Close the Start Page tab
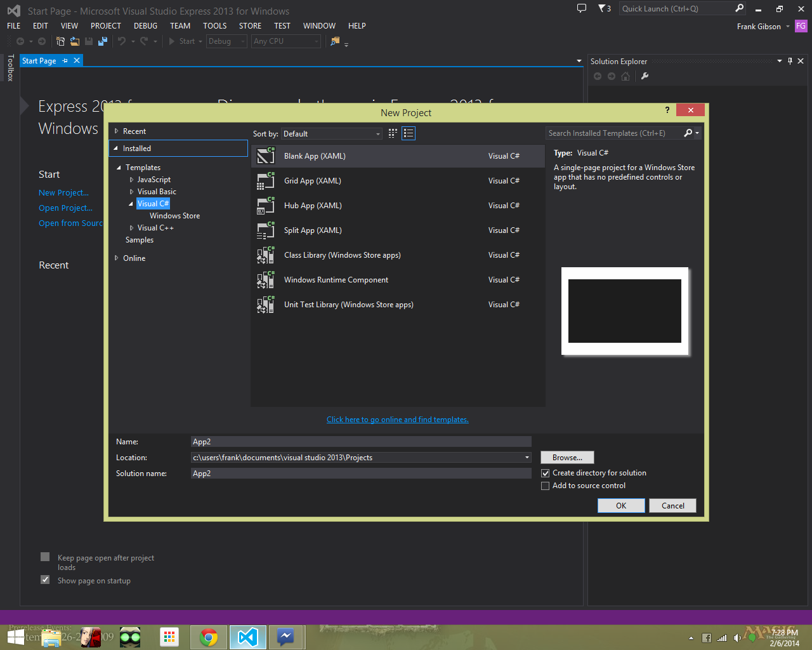The width and height of the screenshot is (812, 650). 77,60
